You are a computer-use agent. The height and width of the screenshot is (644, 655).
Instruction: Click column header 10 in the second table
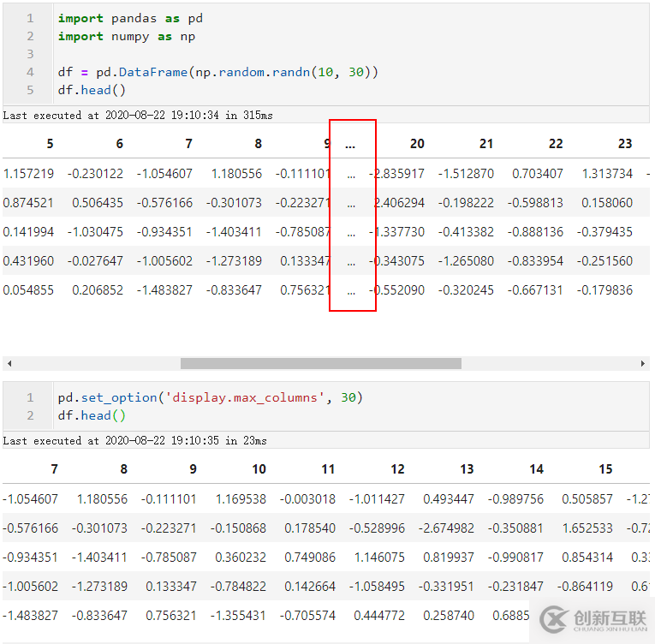pyautogui.click(x=259, y=469)
